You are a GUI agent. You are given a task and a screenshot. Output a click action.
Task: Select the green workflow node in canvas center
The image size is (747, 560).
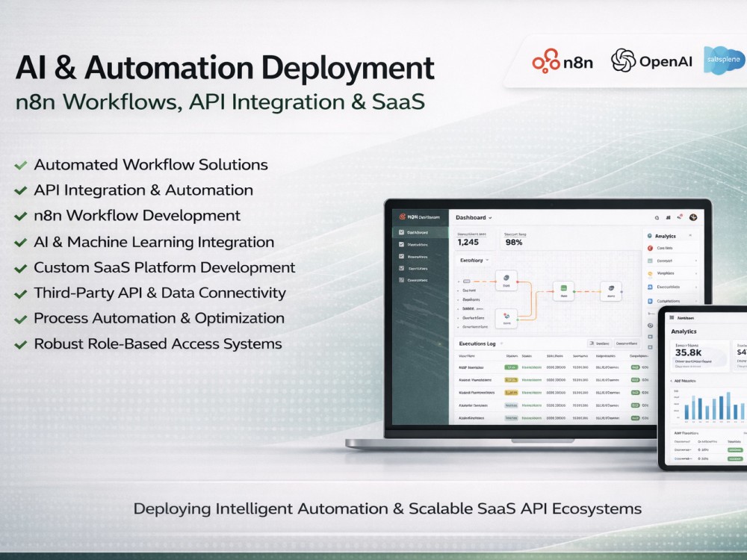click(x=563, y=291)
